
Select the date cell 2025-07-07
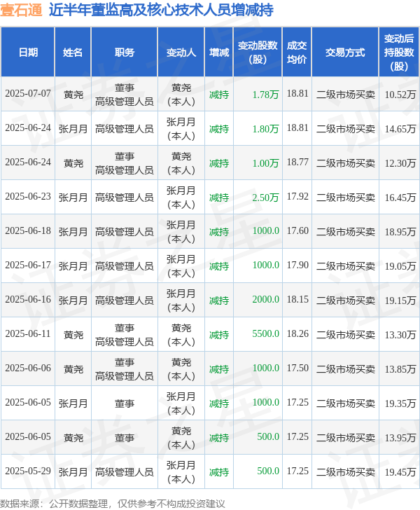coord(28,94)
